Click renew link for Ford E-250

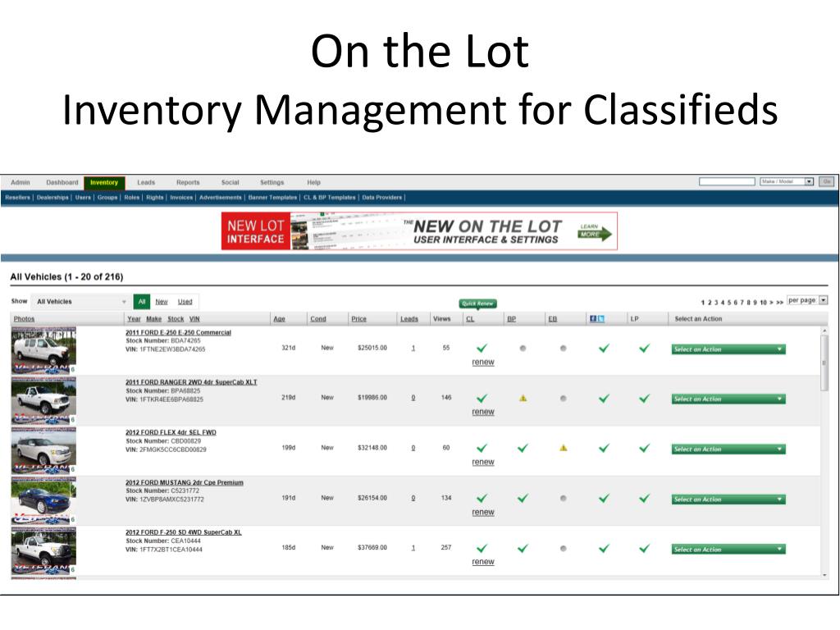pos(483,362)
